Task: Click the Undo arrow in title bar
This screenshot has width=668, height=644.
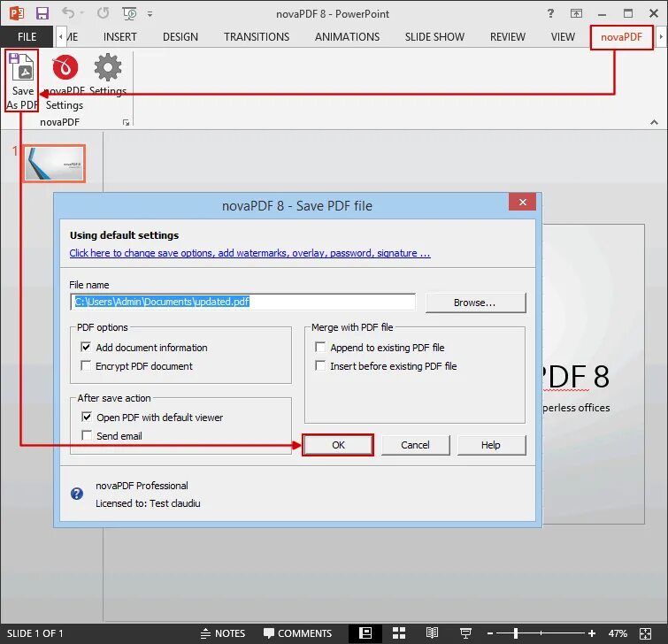Action: [68, 12]
